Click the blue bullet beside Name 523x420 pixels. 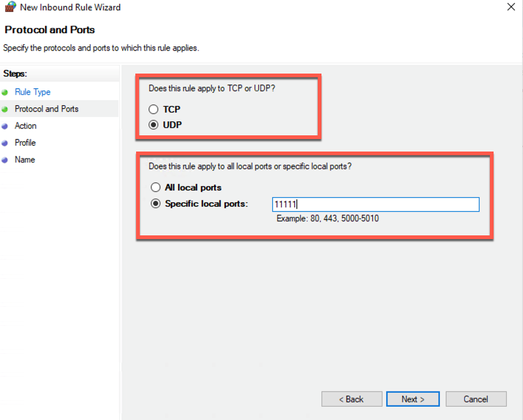(5, 160)
